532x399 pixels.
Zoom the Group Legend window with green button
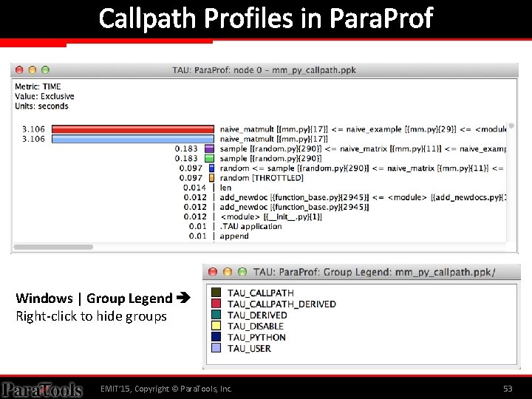pyautogui.click(x=242, y=272)
